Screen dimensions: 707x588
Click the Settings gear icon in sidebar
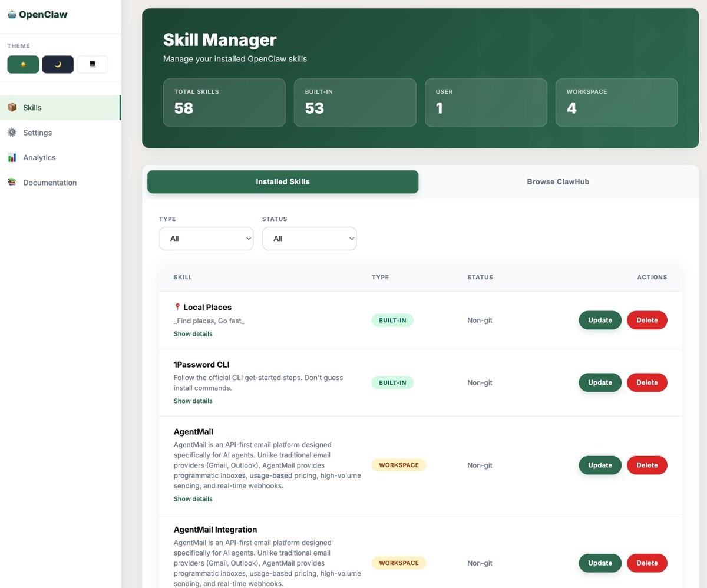pyautogui.click(x=12, y=133)
